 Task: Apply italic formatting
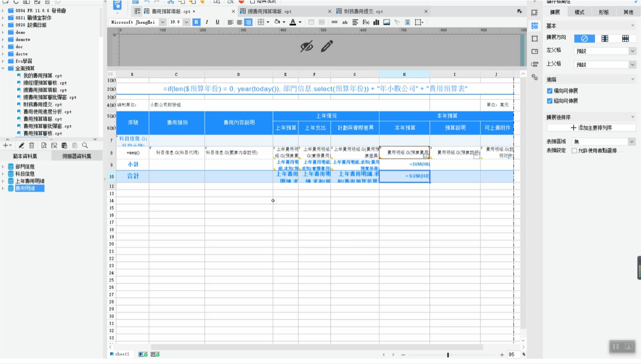[x=207, y=22]
